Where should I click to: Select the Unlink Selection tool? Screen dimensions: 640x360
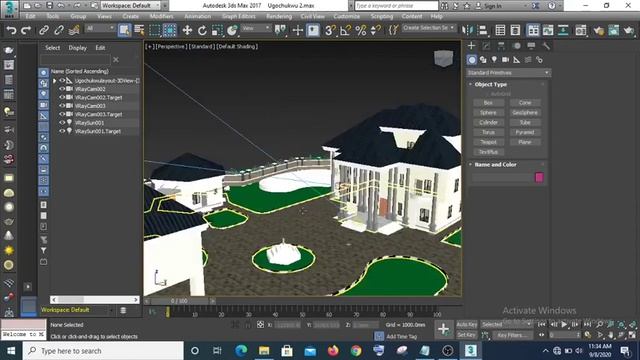[x=59, y=30]
